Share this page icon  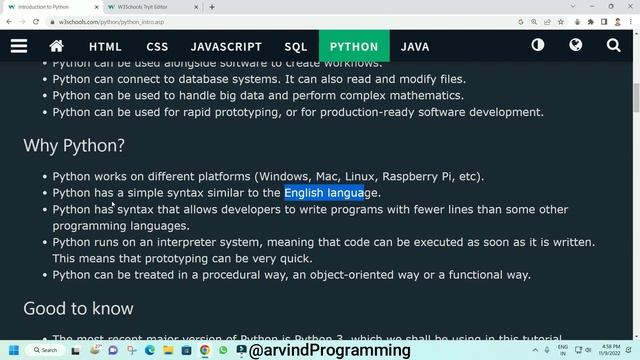point(547,22)
